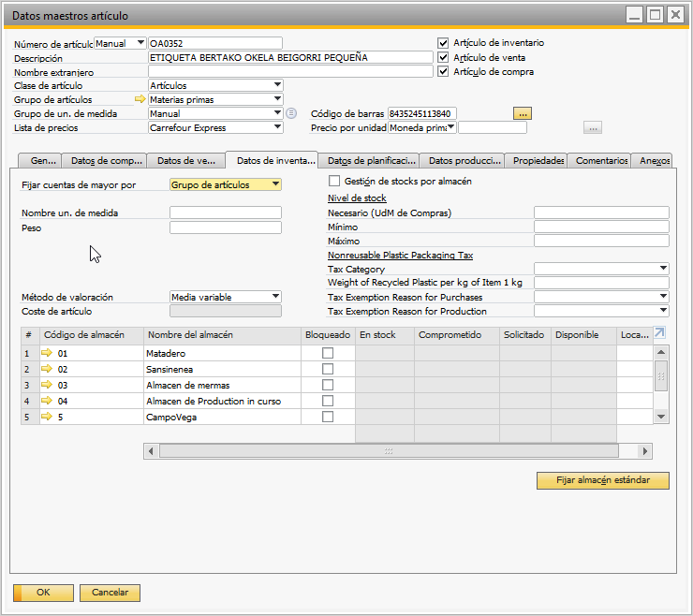Check Bloqueado for CampoVega warehouse
This screenshot has height=616, width=693.
[328, 417]
